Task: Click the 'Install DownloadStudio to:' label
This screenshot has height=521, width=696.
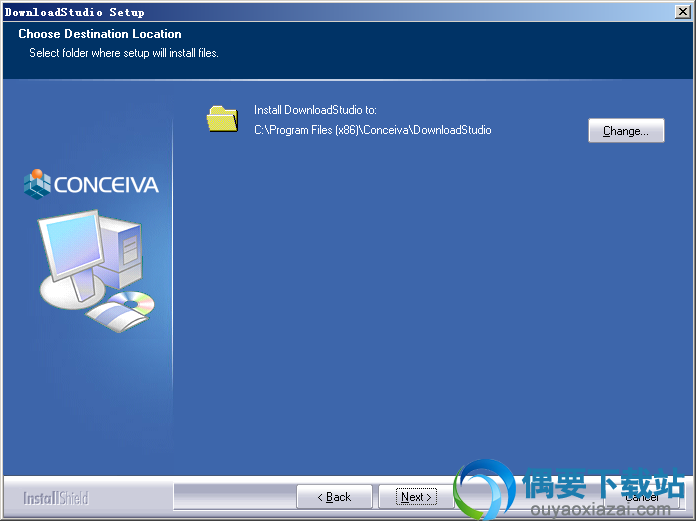Action: tap(315, 110)
